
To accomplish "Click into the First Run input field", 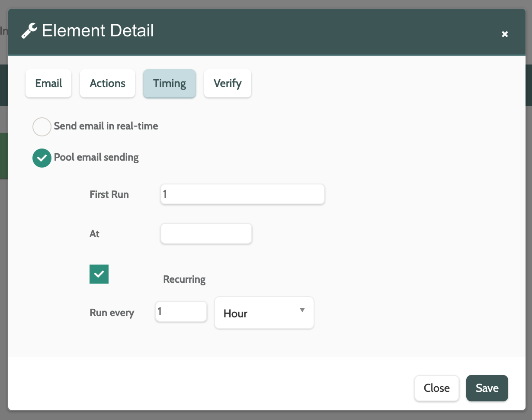I will click(x=242, y=194).
